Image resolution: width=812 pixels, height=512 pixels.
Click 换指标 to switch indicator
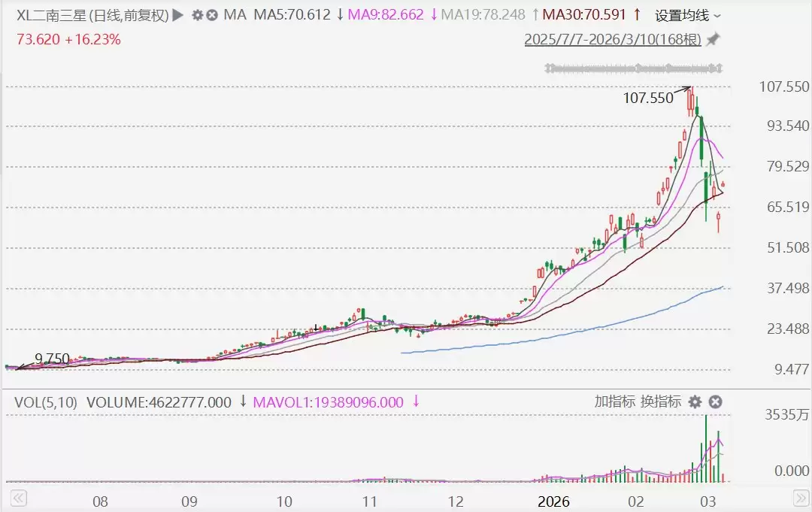(x=660, y=402)
